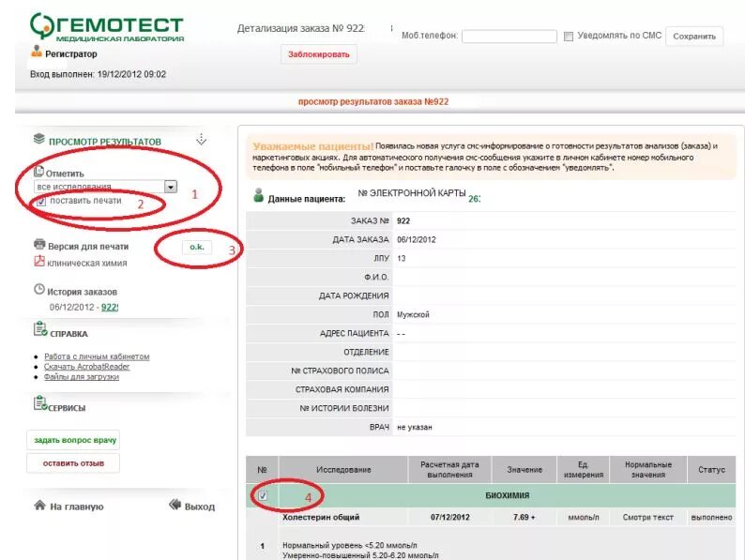The width and height of the screenshot is (745, 560).
Task: Click the clock icon by История заказов
Action: (39, 289)
